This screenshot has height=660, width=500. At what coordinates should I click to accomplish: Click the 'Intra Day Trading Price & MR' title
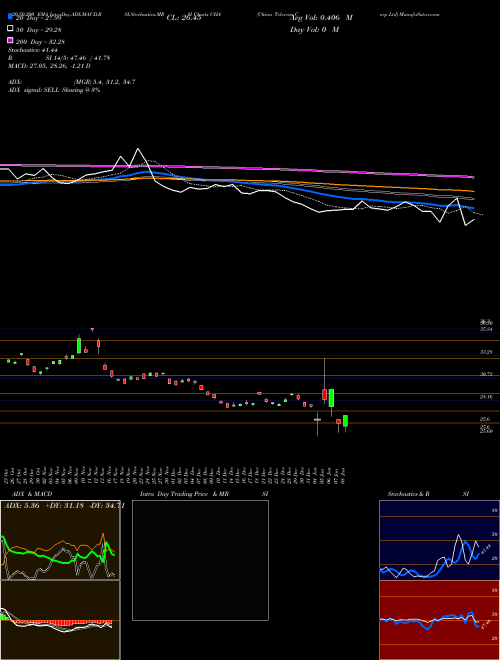184,494
